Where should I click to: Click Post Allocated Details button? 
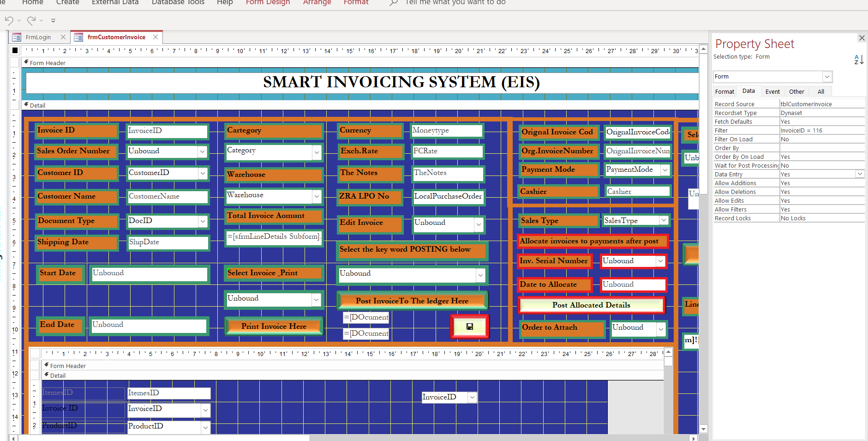click(x=591, y=305)
